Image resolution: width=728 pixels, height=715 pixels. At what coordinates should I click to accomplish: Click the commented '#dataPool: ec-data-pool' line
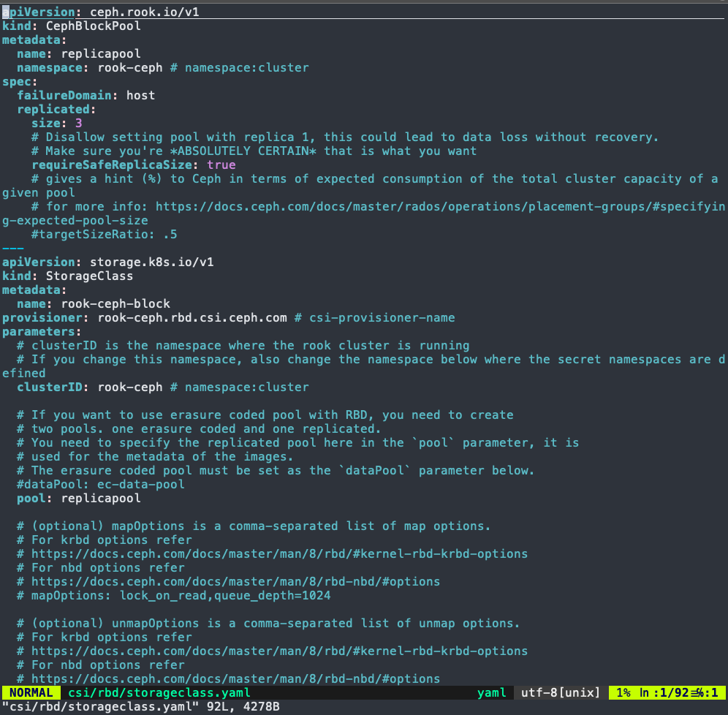tap(100, 484)
